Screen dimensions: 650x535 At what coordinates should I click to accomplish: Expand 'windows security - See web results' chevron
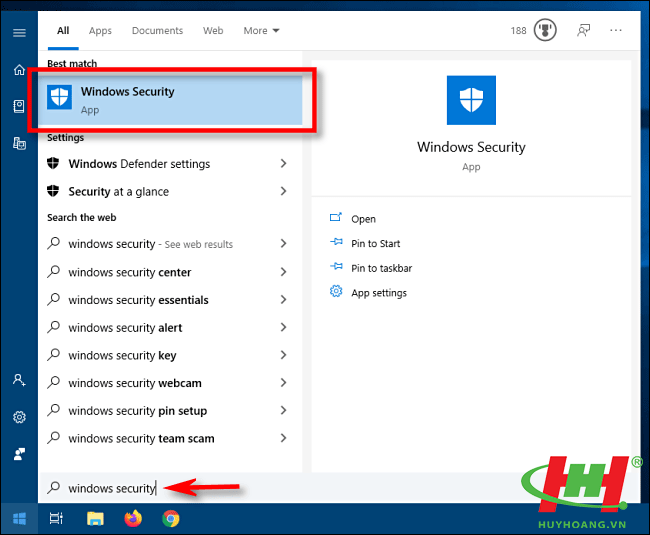(x=283, y=243)
